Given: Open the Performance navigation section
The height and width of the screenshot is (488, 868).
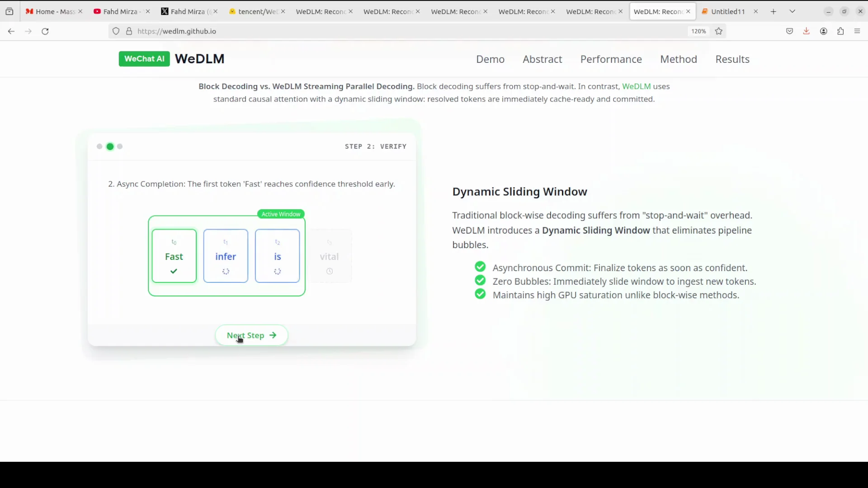Looking at the screenshot, I should pyautogui.click(x=611, y=59).
